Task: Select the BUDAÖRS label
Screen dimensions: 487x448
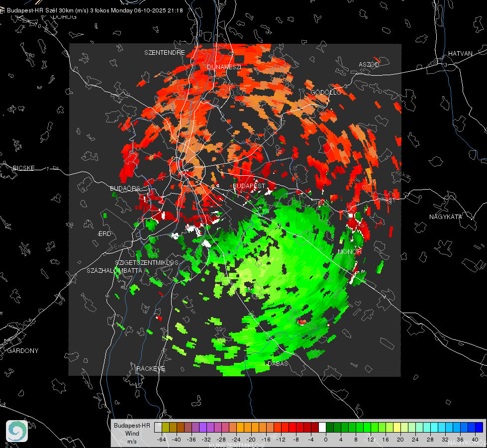Action: click(x=125, y=189)
